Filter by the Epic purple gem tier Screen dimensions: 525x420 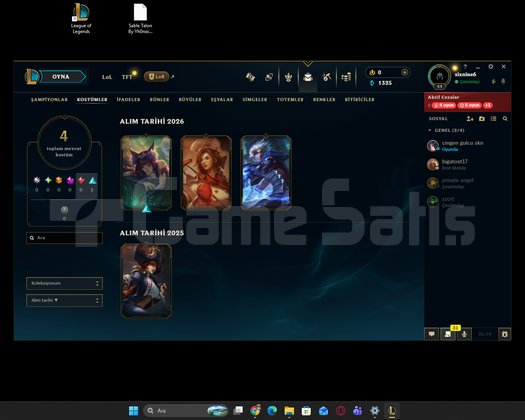pos(70,181)
